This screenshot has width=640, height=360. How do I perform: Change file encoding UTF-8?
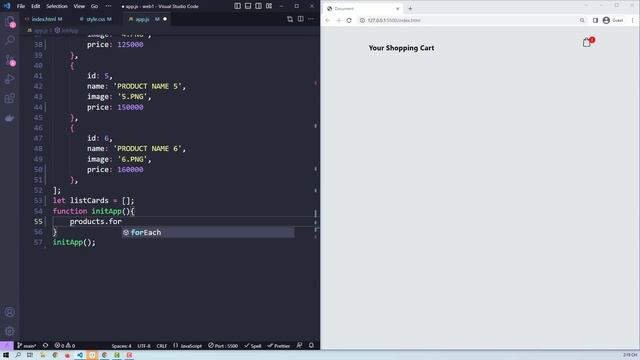(144, 346)
